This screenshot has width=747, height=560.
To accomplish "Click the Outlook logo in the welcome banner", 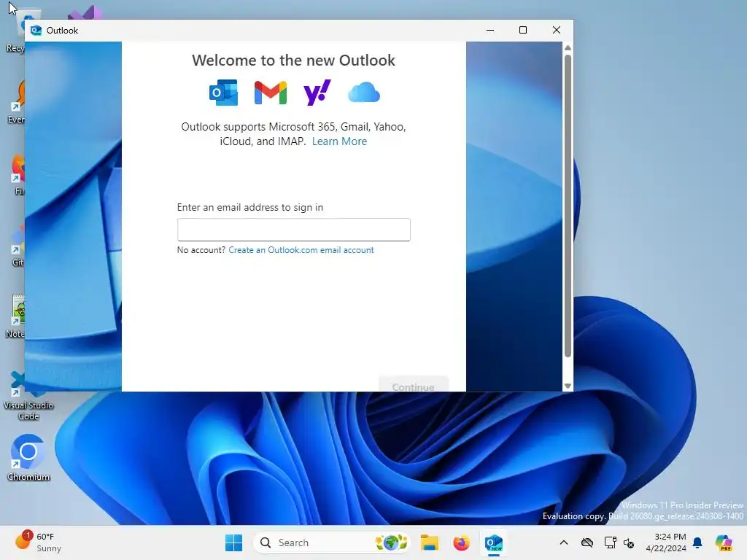I will 223,93.
